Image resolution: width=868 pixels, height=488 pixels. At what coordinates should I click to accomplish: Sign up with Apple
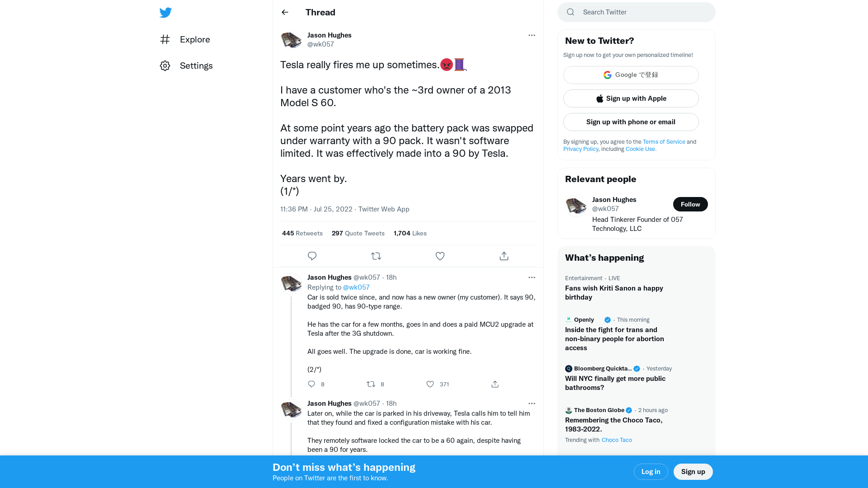pyautogui.click(x=631, y=99)
